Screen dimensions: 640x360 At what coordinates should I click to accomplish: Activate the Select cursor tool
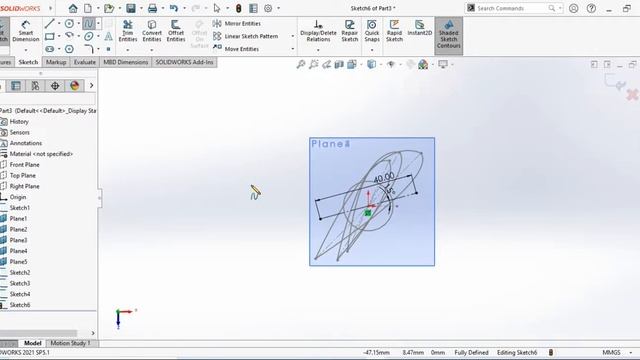tap(217, 8)
